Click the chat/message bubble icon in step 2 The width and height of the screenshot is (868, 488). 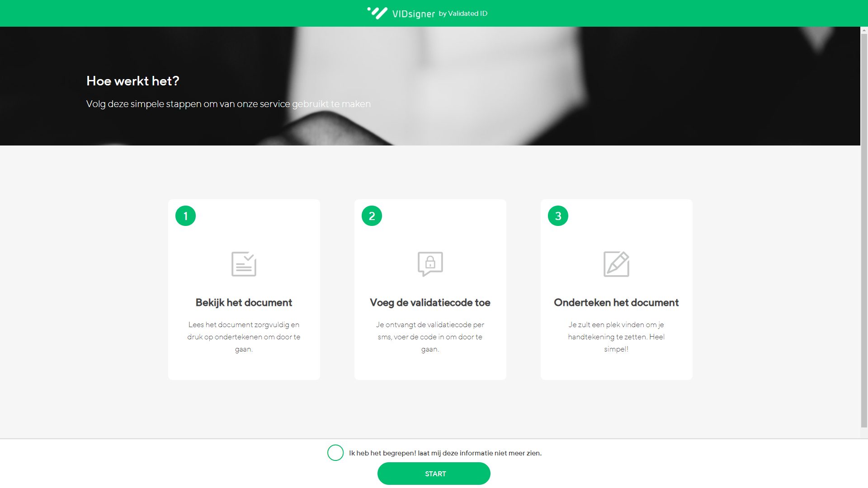tap(430, 264)
